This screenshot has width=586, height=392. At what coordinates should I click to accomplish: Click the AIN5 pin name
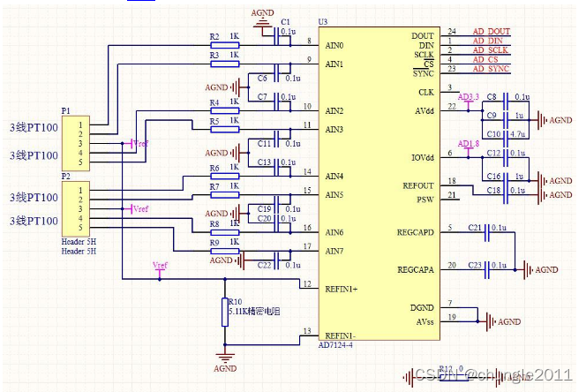pyautogui.click(x=334, y=195)
